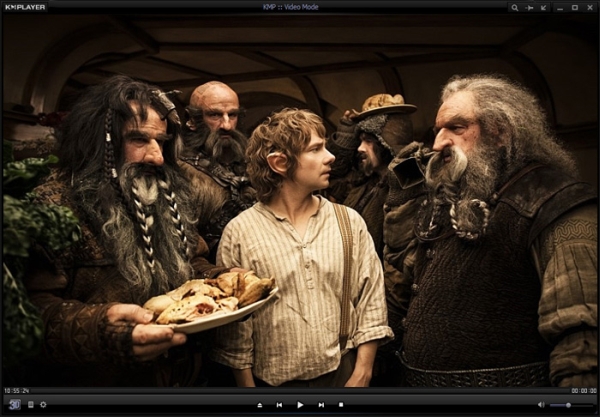This screenshot has height=417, width=600.
Task: Click the elapsed time display
Action: (x=15, y=390)
